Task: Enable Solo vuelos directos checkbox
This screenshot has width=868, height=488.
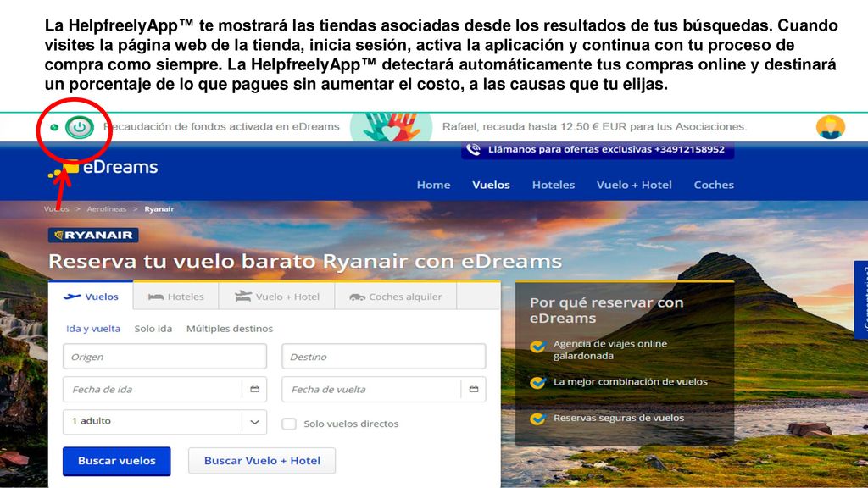Action: coord(289,424)
